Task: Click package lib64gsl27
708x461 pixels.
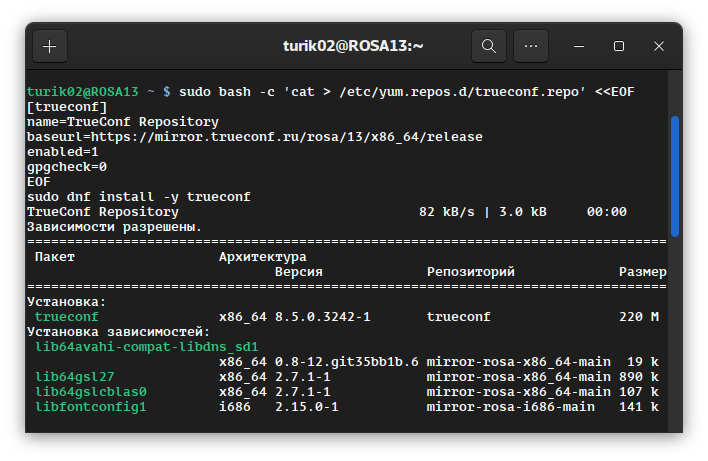Action: point(75,377)
